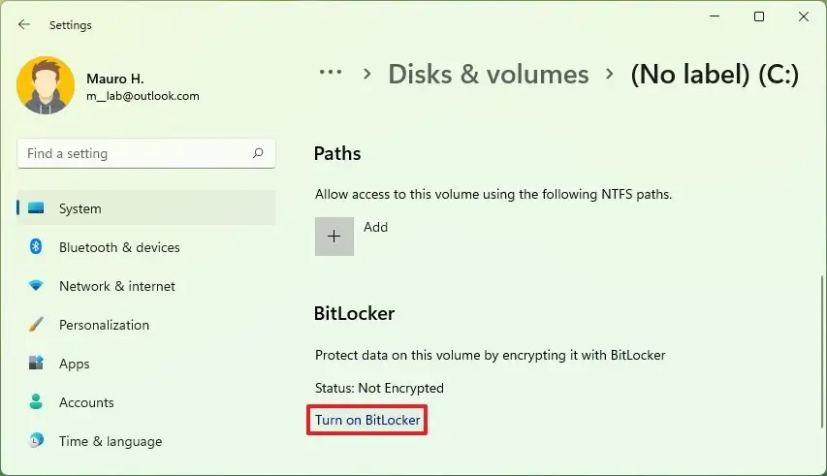Image resolution: width=827 pixels, height=476 pixels.
Task: Close the Settings window
Action: click(804, 17)
